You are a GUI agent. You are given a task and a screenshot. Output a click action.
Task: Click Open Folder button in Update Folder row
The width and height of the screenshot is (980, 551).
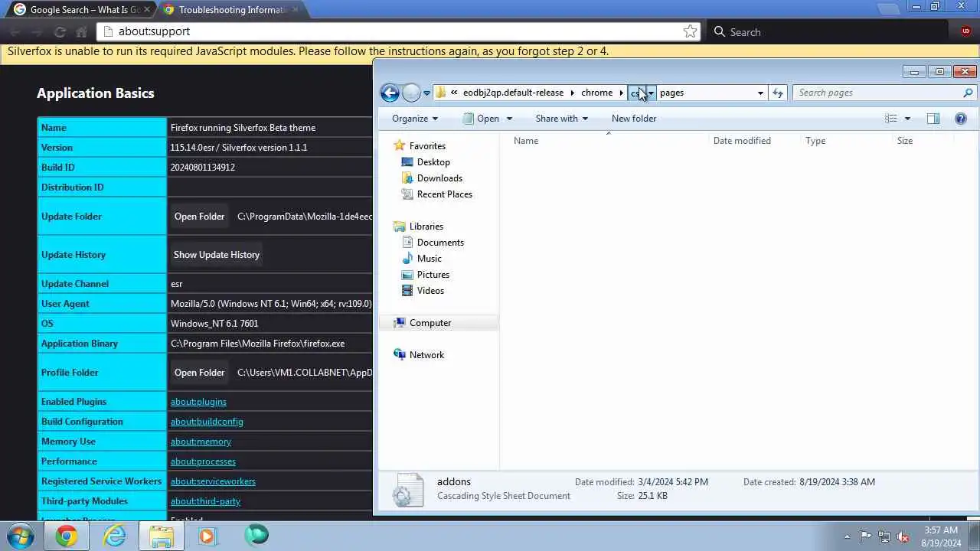coord(199,217)
